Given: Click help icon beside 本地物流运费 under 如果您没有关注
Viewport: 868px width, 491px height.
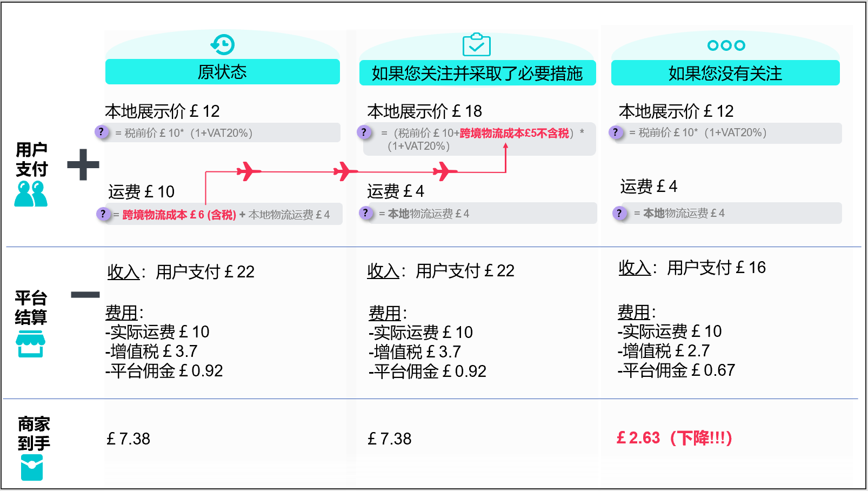Looking at the screenshot, I should pos(619,213).
